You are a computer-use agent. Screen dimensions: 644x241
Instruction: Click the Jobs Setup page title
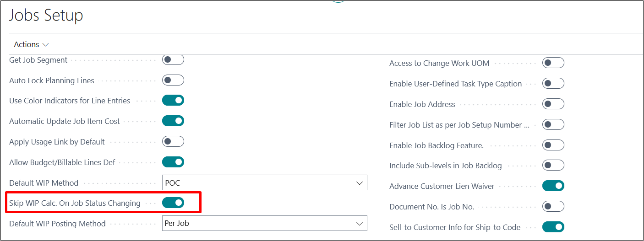coord(46,16)
